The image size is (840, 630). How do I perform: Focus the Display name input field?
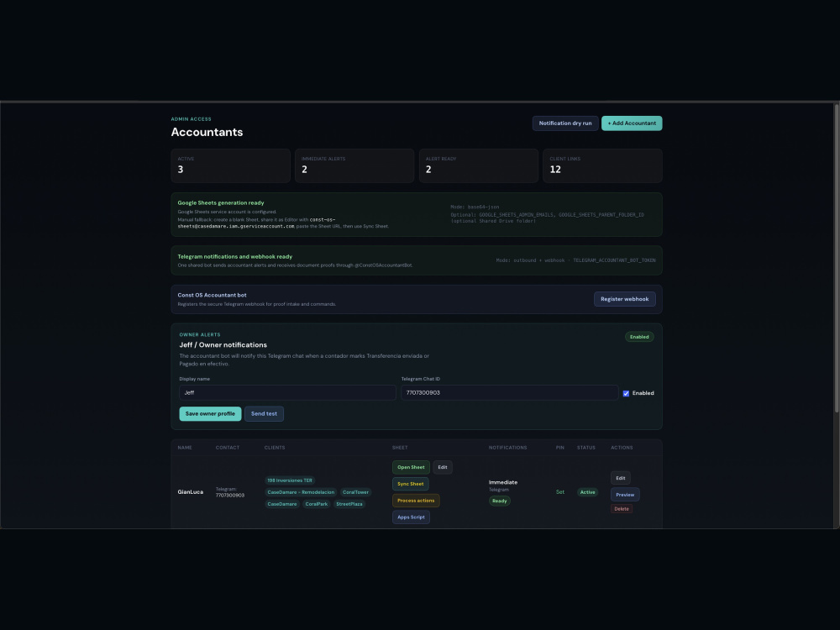287,392
